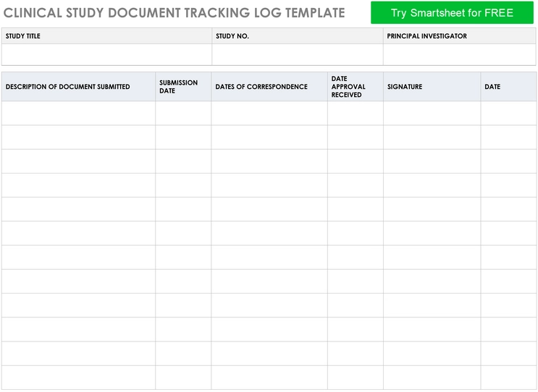
Task: Click the empty field under Study No.
Action: (298, 54)
